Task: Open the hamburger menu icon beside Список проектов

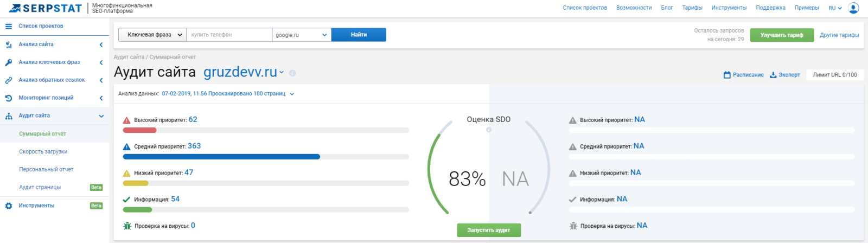Action: click(x=9, y=26)
